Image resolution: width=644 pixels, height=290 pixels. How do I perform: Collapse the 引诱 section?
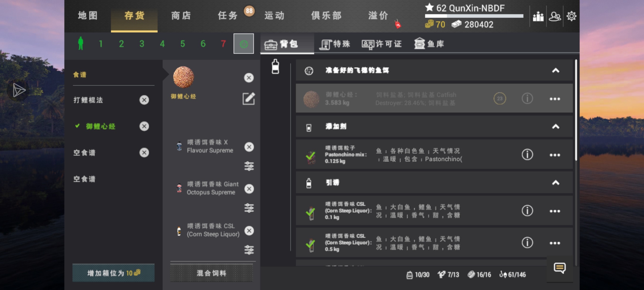tap(555, 183)
